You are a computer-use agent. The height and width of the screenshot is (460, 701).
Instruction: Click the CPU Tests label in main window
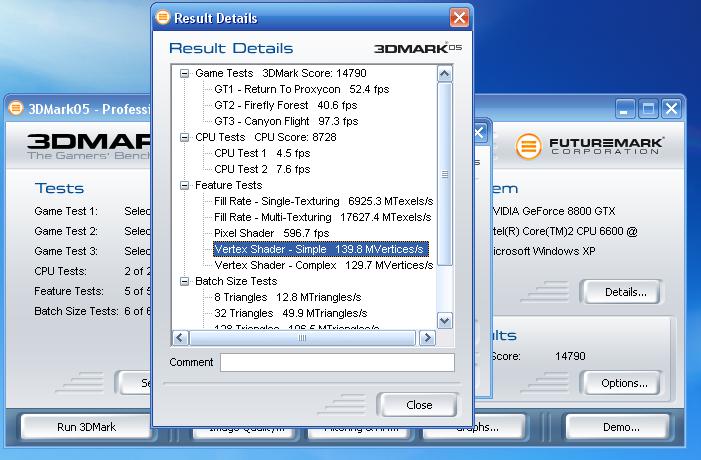click(60, 271)
